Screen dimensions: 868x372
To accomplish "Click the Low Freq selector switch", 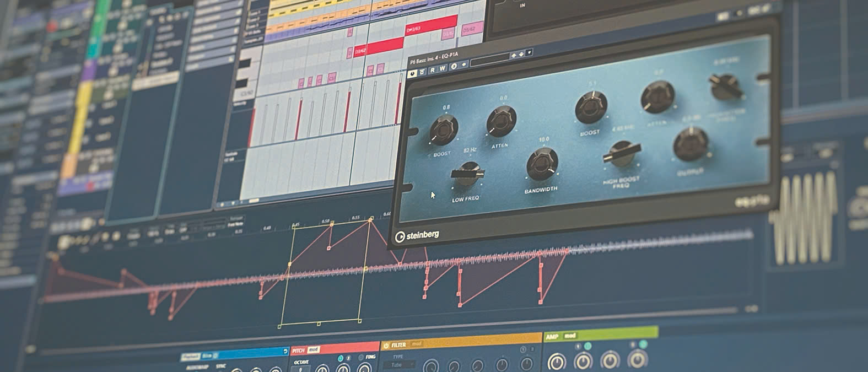I will click(x=467, y=174).
